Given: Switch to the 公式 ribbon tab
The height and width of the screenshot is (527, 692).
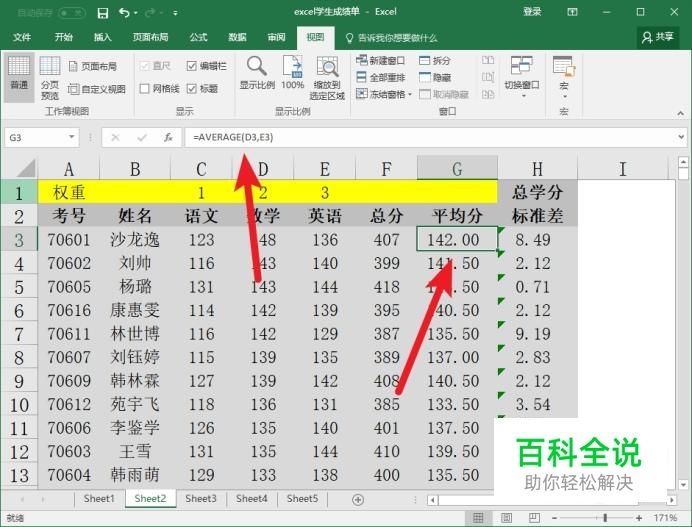Looking at the screenshot, I should [x=199, y=38].
